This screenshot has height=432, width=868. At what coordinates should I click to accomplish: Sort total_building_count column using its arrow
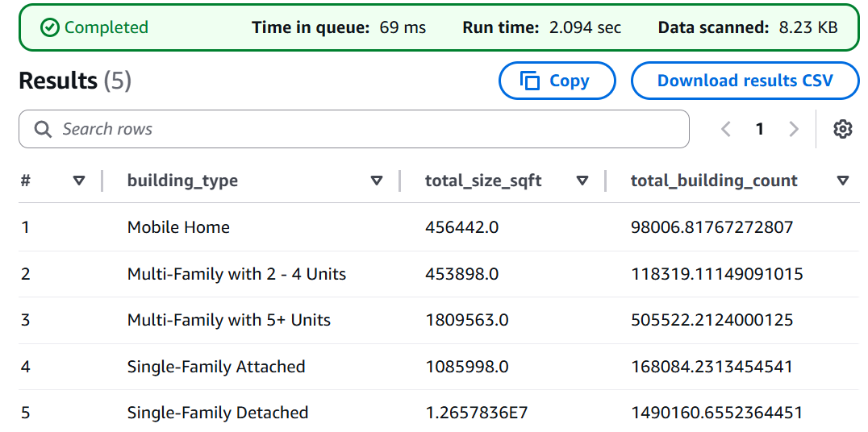point(843,181)
